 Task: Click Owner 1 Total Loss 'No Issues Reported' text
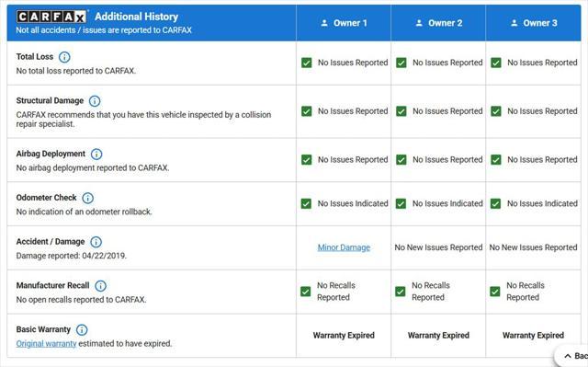[353, 63]
